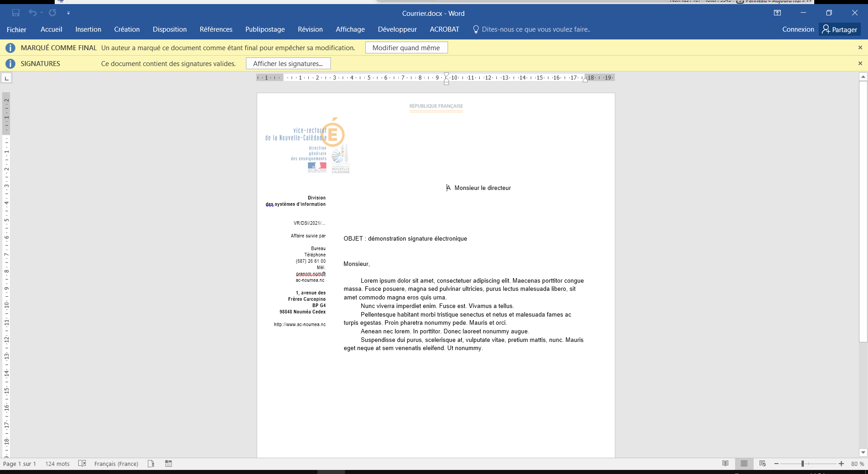Screen dimensions: 868x474
Task: Click the Repeat action icon
Action: tap(53, 13)
